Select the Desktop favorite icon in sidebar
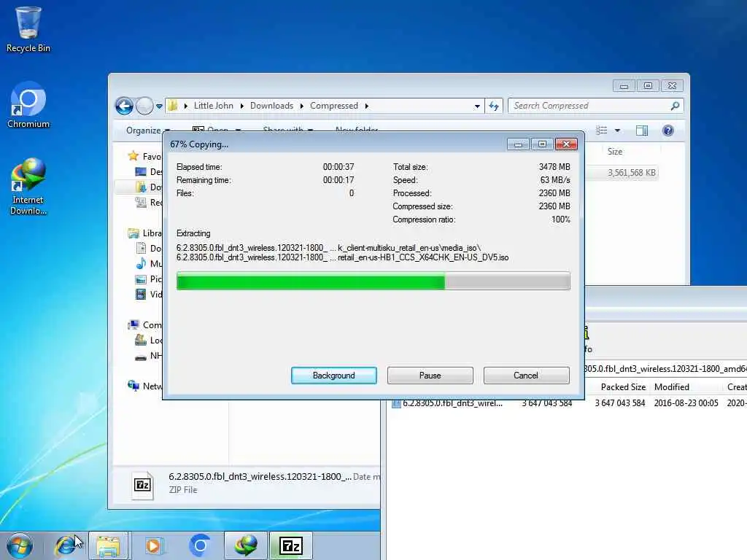The image size is (747, 560). click(x=141, y=171)
